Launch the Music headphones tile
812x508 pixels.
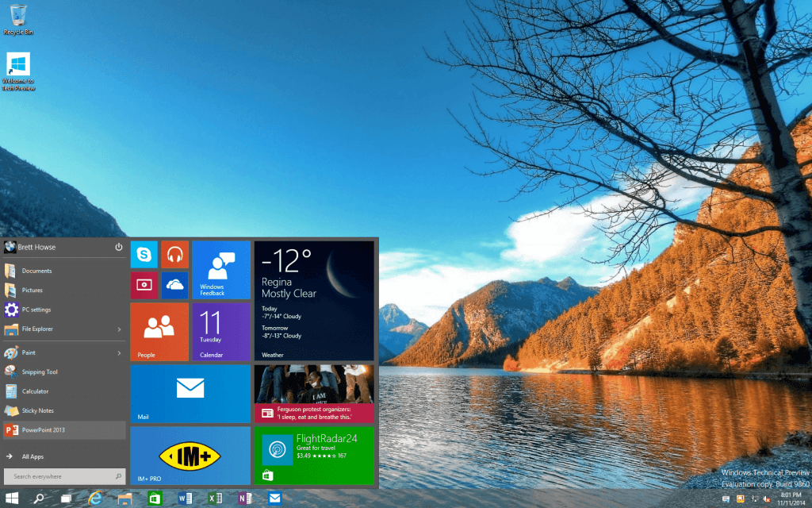(174, 255)
